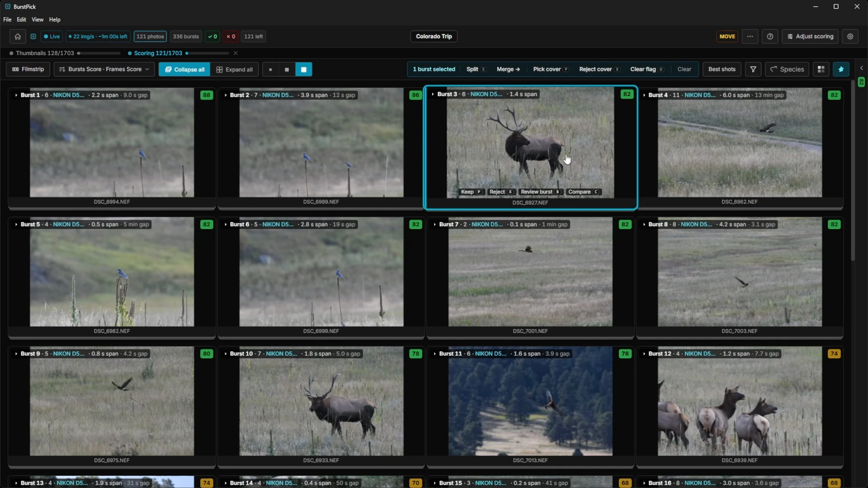Click Best shots button

(x=722, y=69)
